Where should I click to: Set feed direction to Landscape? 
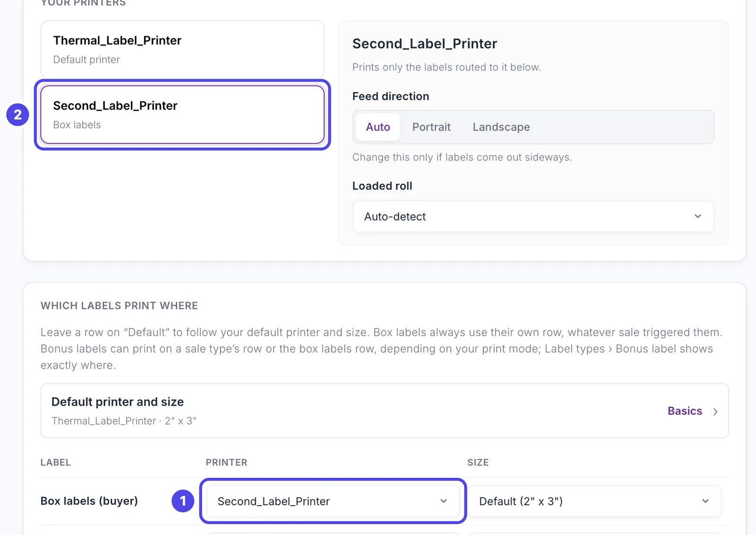click(501, 127)
